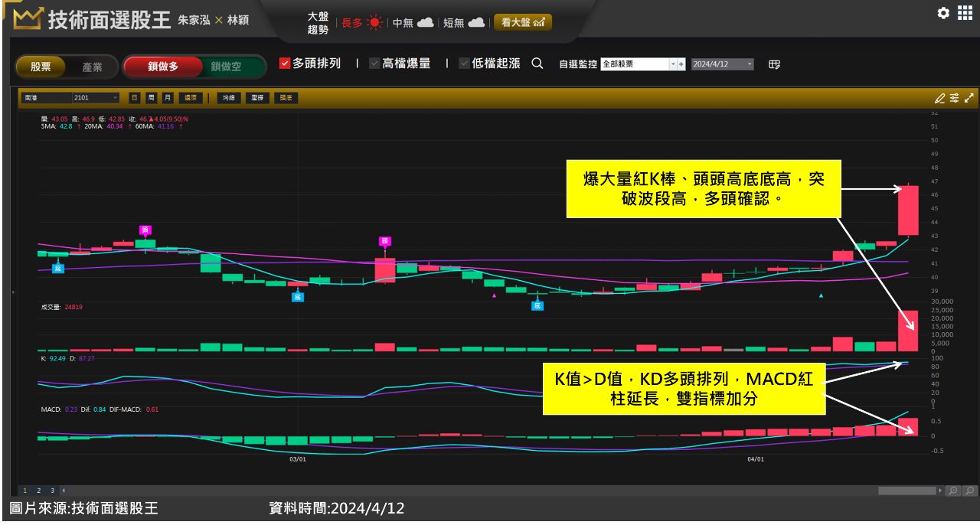Expand the stock code 2101 dropdown
Screen dimensions: 980x525
pos(115,98)
